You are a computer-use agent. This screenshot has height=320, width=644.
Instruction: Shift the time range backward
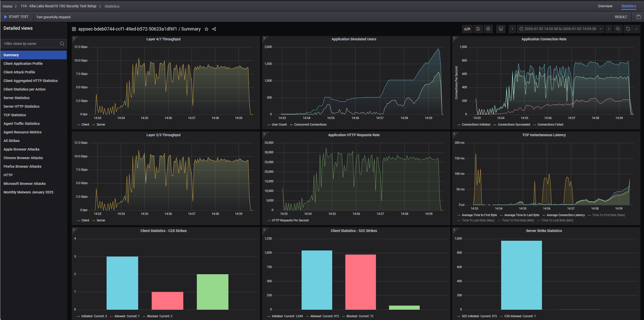512,29
